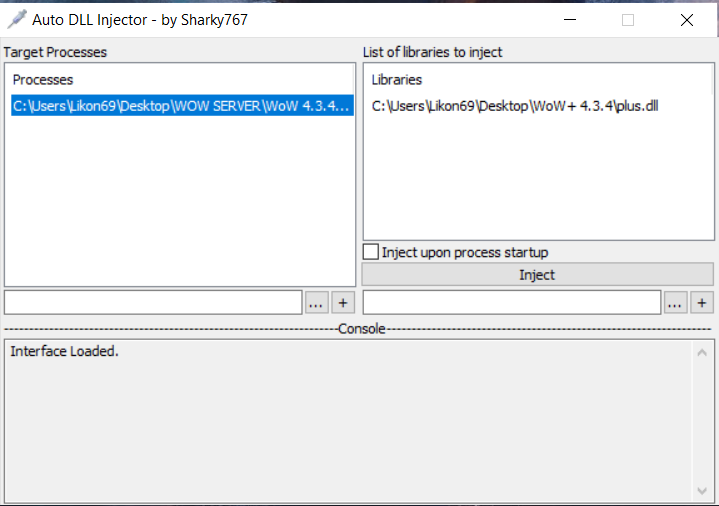Focus the process path input field

coord(153,302)
